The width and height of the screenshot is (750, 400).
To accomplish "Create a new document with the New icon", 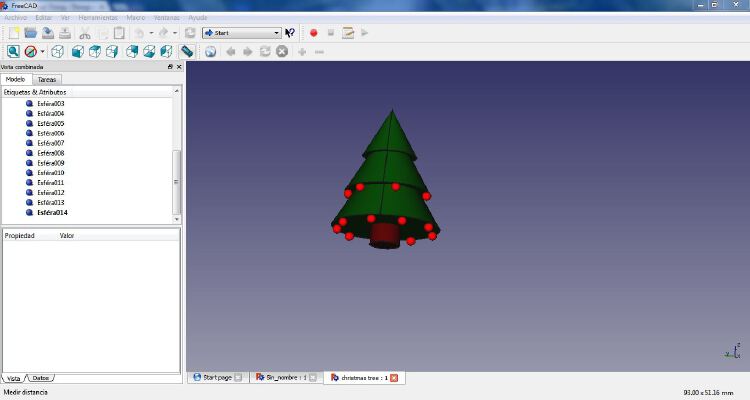I will coord(14,33).
